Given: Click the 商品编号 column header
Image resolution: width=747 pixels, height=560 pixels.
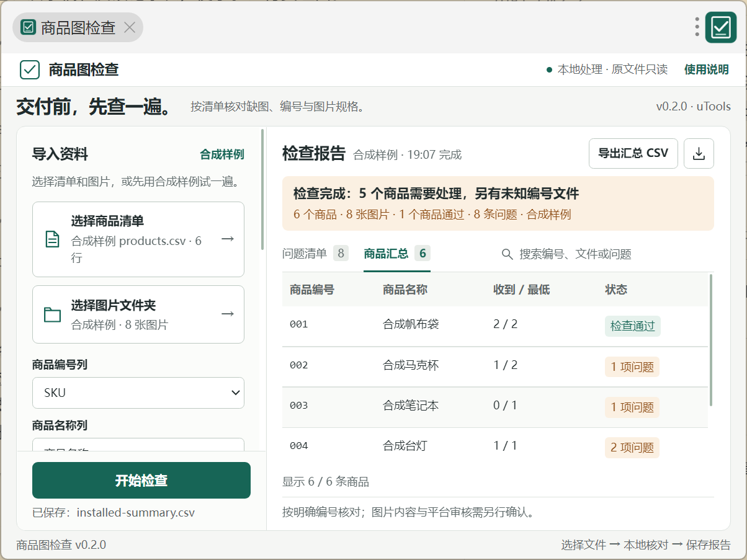Looking at the screenshot, I should 312,290.
